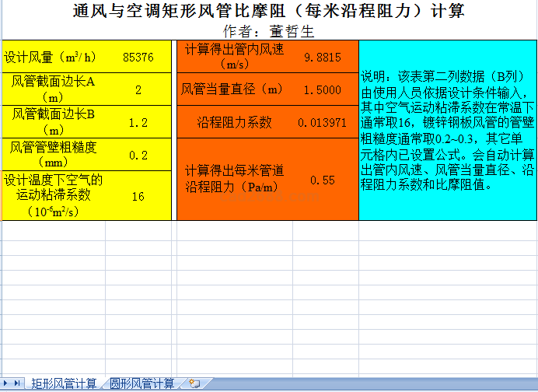This screenshot has width=538, height=392.
Task: Click the title 通风与空调矩形风管比摩阻 cell
Action: point(269,11)
